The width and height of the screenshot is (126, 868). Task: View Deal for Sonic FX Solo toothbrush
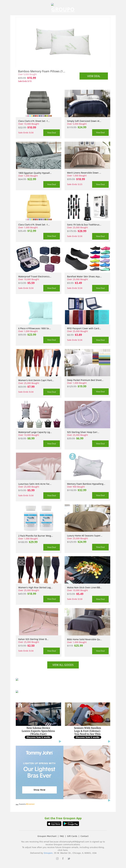(100, 236)
